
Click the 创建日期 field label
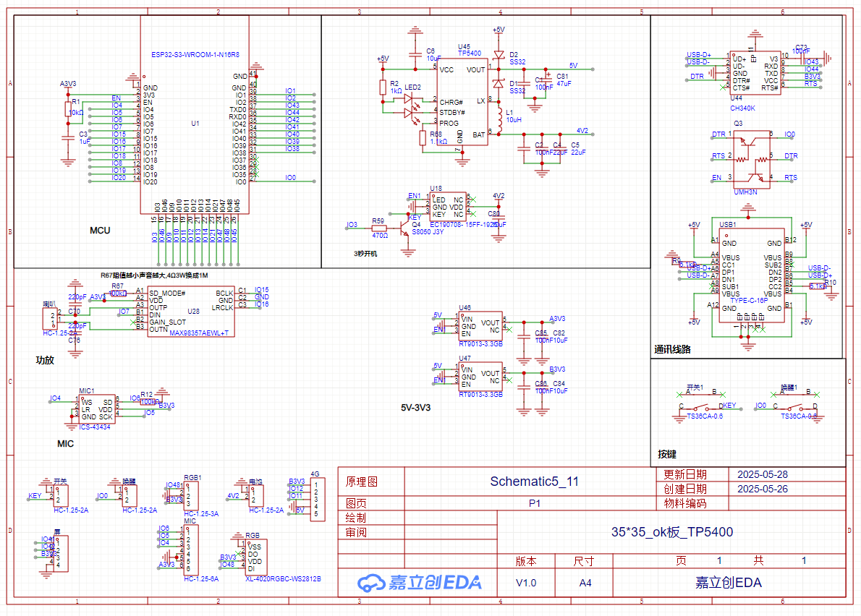684,489
